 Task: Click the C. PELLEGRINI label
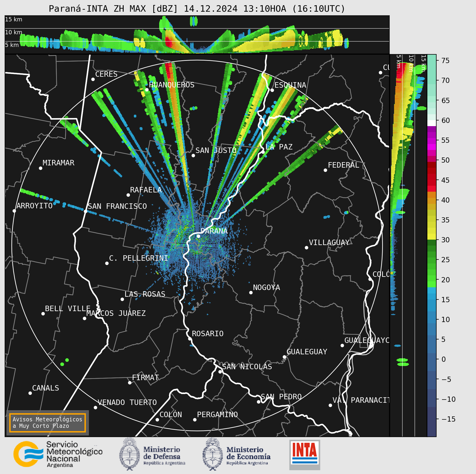click(139, 258)
